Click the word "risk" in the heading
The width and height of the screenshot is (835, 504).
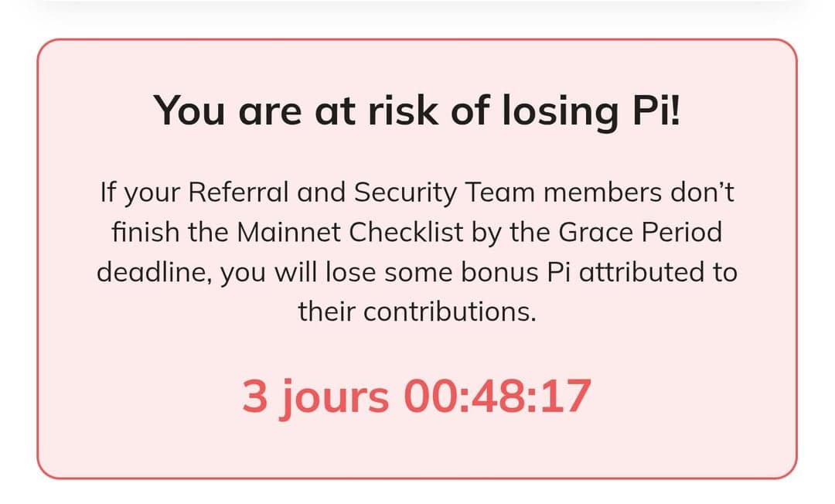click(x=402, y=111)
